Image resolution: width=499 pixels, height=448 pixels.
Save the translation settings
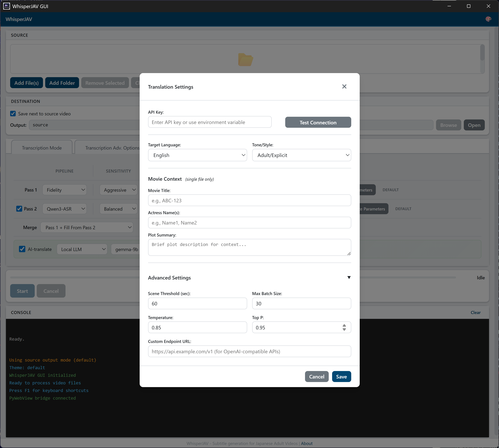341,376
